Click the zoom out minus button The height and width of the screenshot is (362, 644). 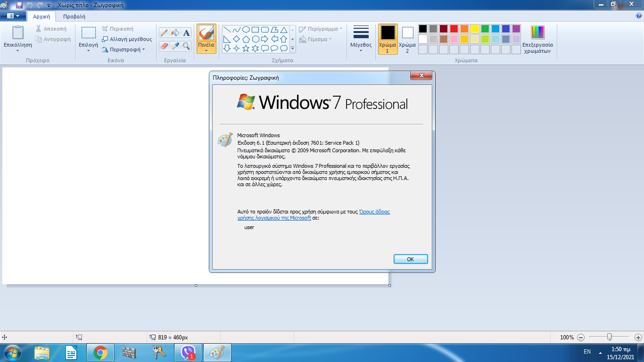(x=581, y=337)
